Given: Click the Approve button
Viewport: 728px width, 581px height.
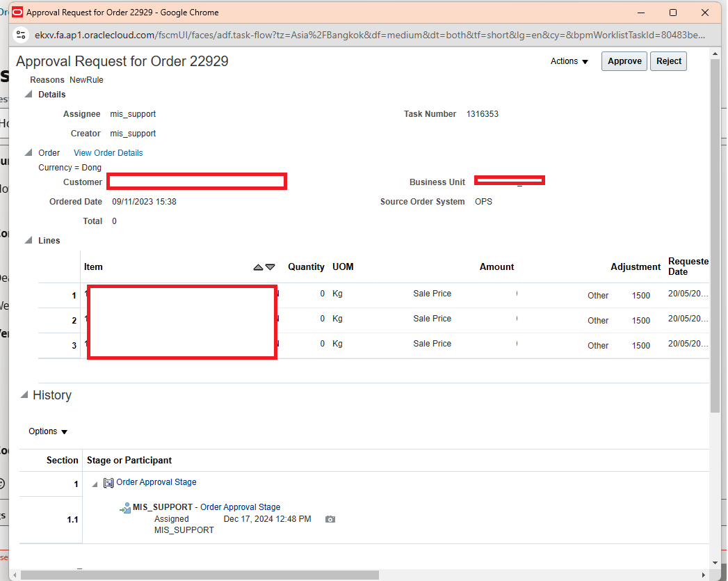Looking at the screenshot, I should [x=624, y=61].
